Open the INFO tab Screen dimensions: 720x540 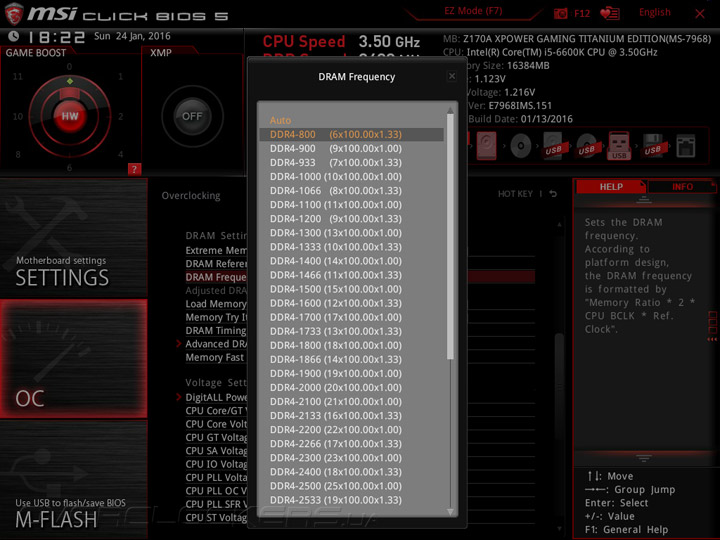click(x=682, y=186)
